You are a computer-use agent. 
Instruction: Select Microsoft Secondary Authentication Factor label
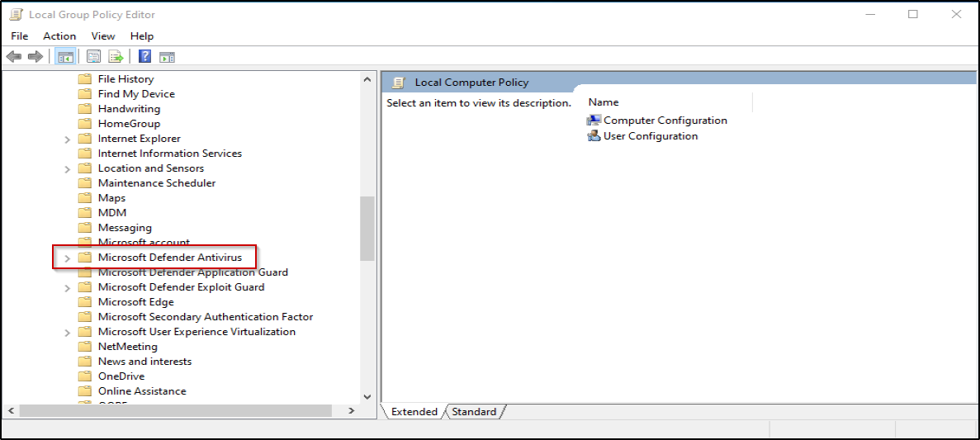206,317
